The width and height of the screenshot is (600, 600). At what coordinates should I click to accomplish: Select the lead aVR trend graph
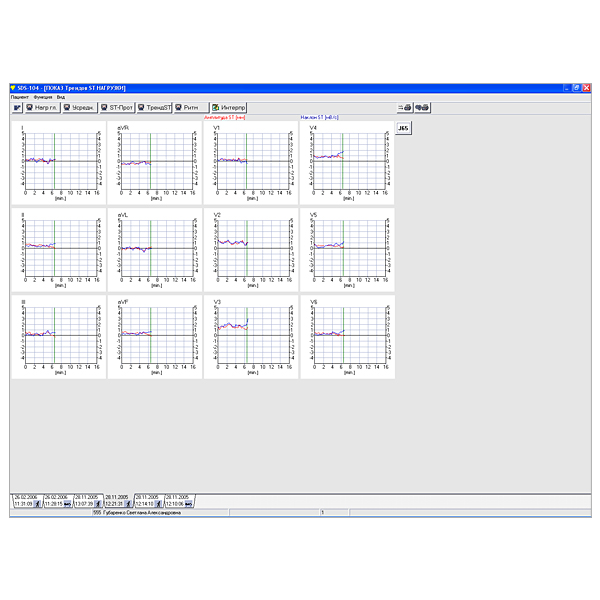(x=155, y=162)
